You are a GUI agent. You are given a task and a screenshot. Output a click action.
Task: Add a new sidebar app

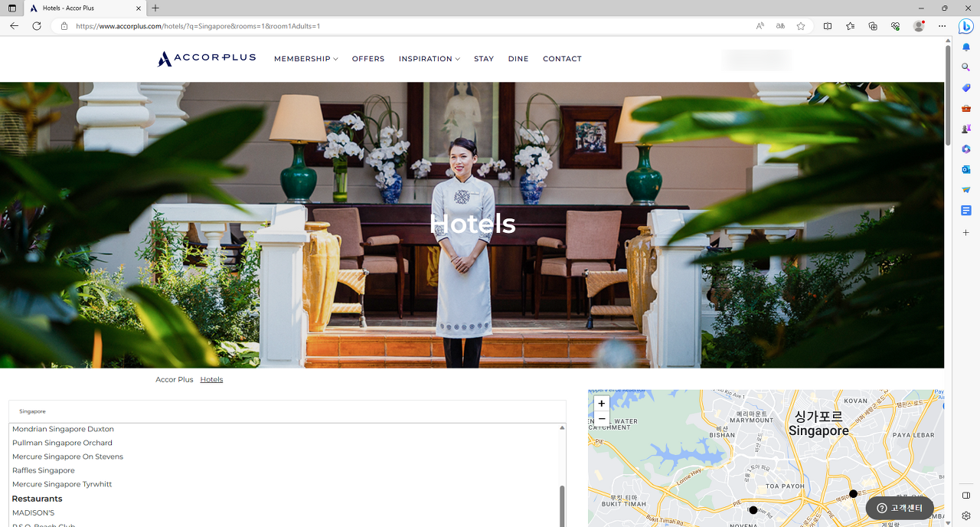pos(966,232)
